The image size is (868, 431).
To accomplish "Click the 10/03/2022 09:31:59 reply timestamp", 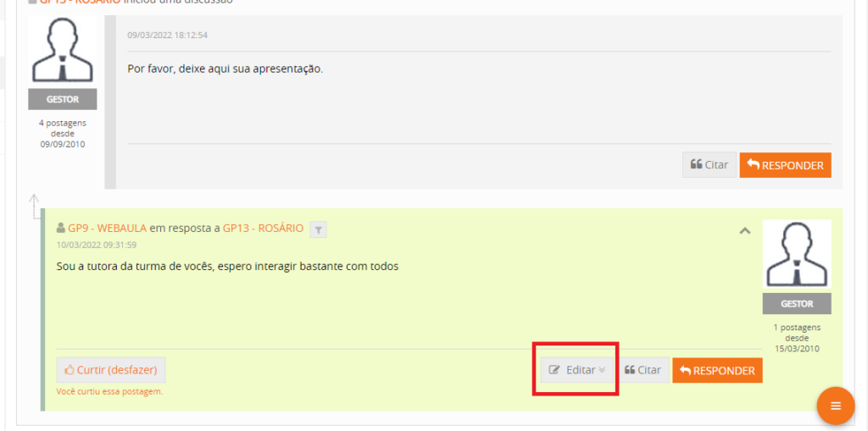I will tap(97, 245).
